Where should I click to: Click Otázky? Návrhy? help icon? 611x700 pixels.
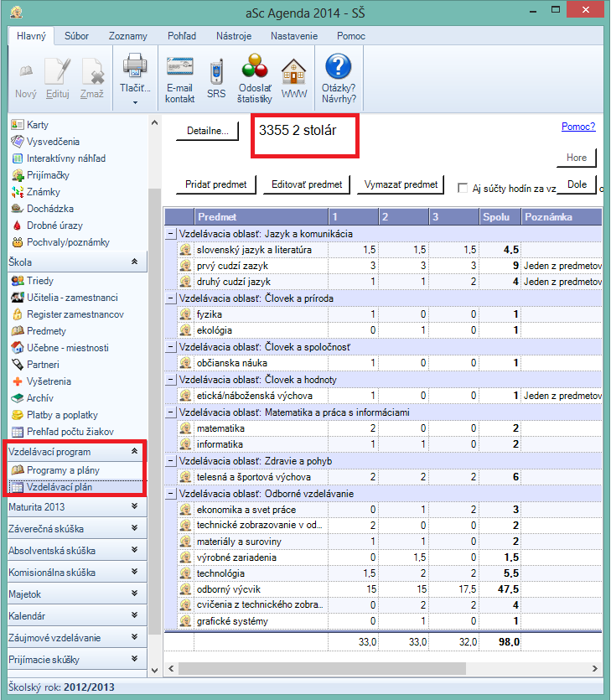click(x=339, y=66)
